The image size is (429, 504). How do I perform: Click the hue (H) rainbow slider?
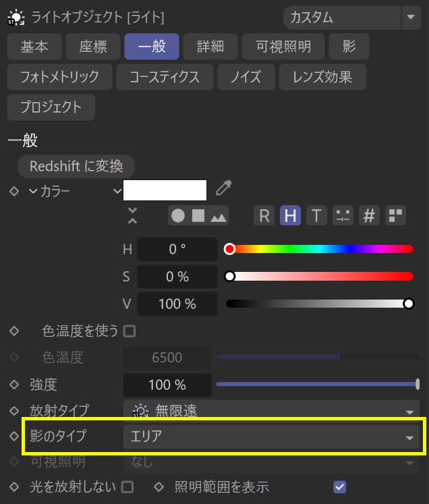tap(320, 249)
